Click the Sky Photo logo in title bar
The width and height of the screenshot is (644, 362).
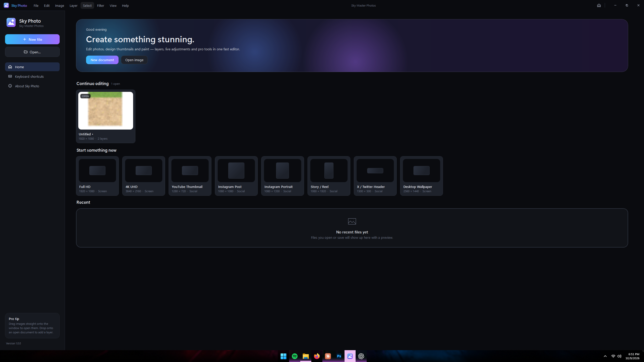click(6, 5)
